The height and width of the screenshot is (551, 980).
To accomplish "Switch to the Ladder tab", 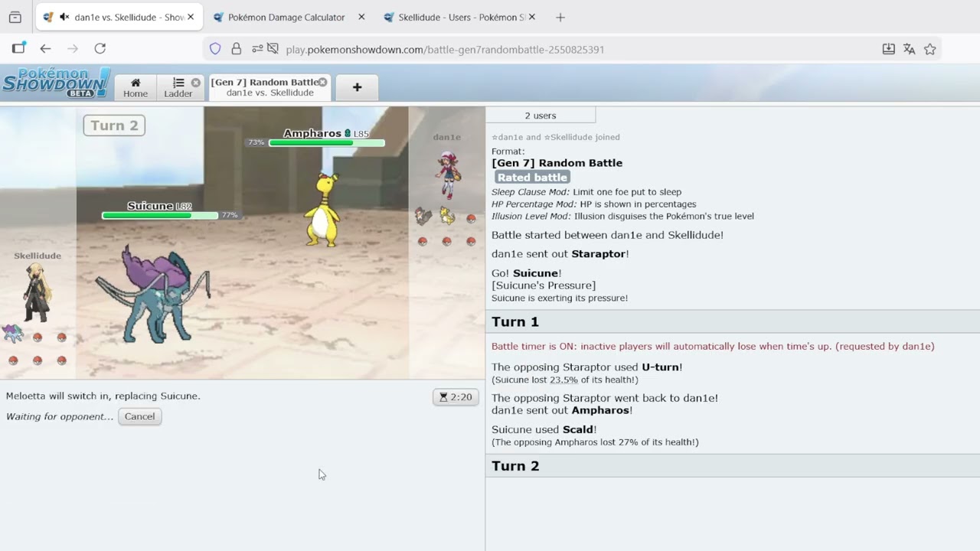I will click(178, 87).
